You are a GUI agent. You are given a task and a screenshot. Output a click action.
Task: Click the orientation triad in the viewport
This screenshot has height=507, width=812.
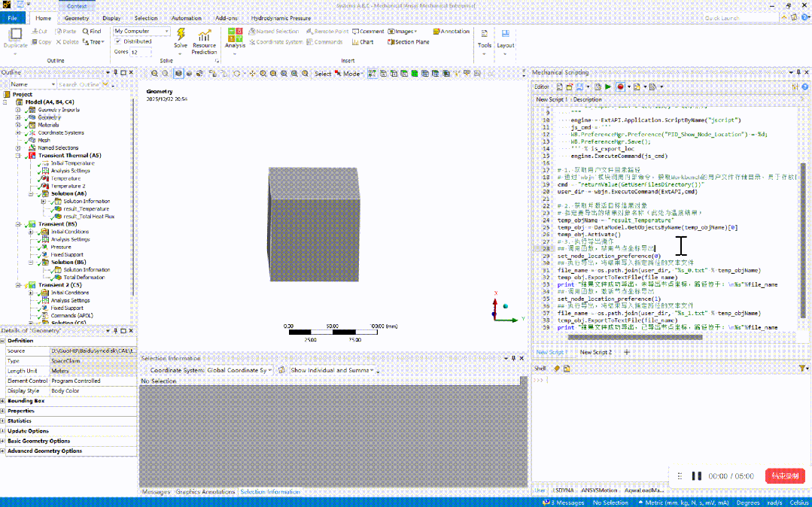pos(503,308)
